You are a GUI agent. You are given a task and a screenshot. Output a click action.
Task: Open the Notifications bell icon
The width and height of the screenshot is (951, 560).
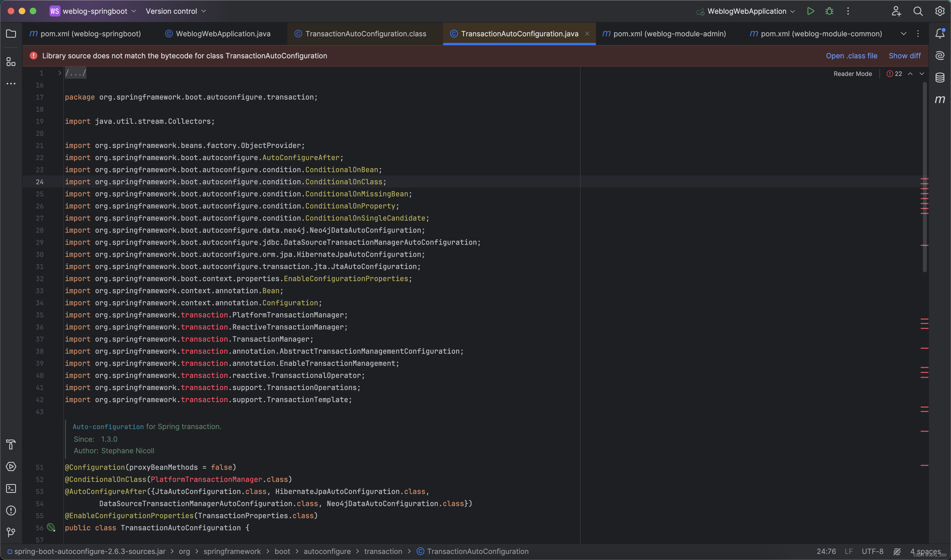click(x=940, y=34)
